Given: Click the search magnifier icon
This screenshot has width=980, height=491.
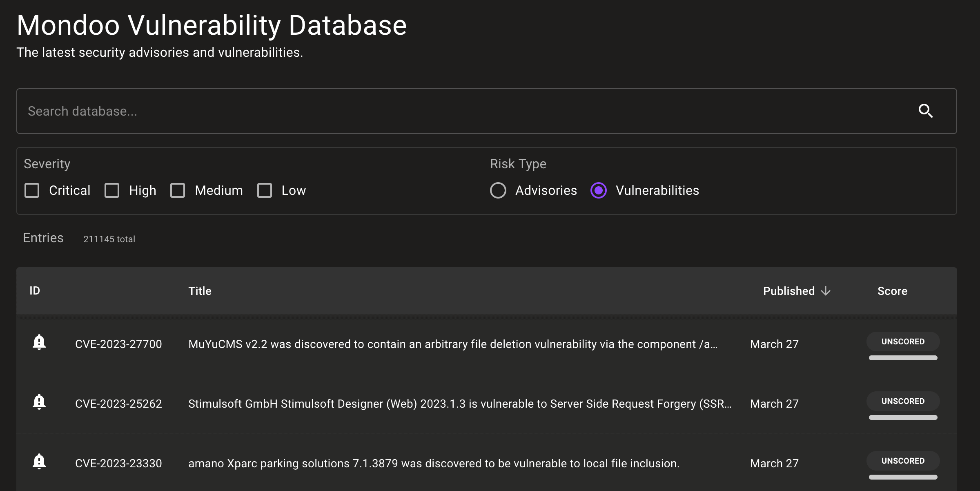Looking at the screenshot, I should 925,111.
